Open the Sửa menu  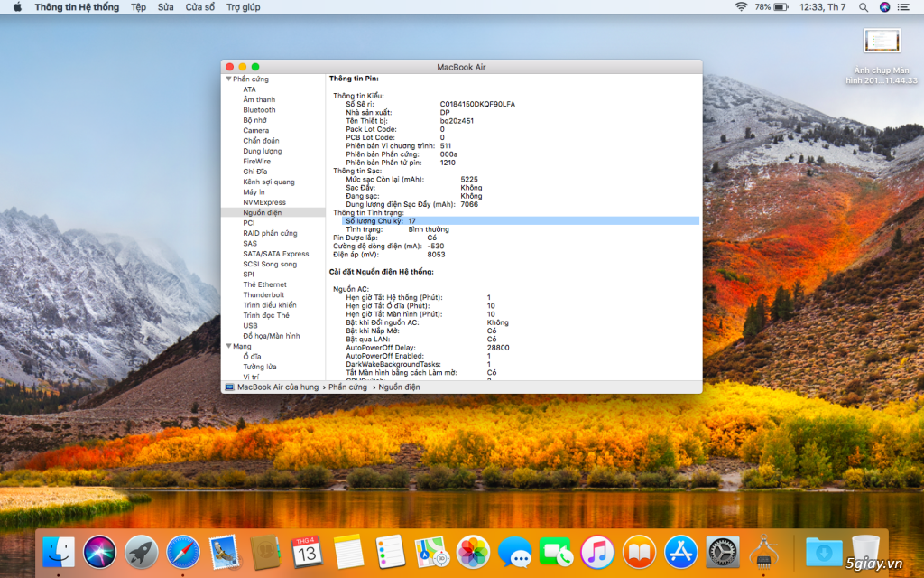[166, 7]
